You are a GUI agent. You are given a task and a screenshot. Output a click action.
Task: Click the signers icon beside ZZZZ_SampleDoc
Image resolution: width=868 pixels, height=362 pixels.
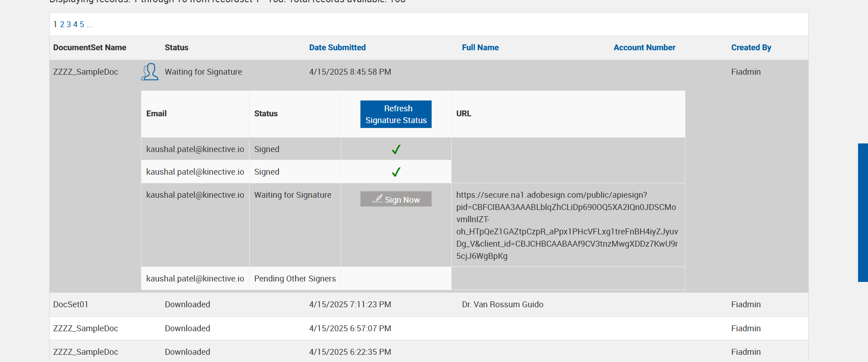click(x=150, y=72)
